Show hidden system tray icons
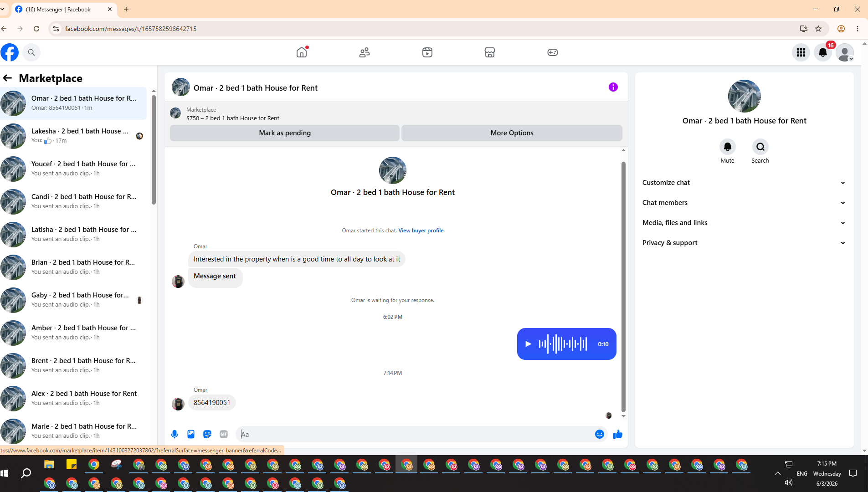Viewport: 868px width, 492px height. [x=778, y=474]
